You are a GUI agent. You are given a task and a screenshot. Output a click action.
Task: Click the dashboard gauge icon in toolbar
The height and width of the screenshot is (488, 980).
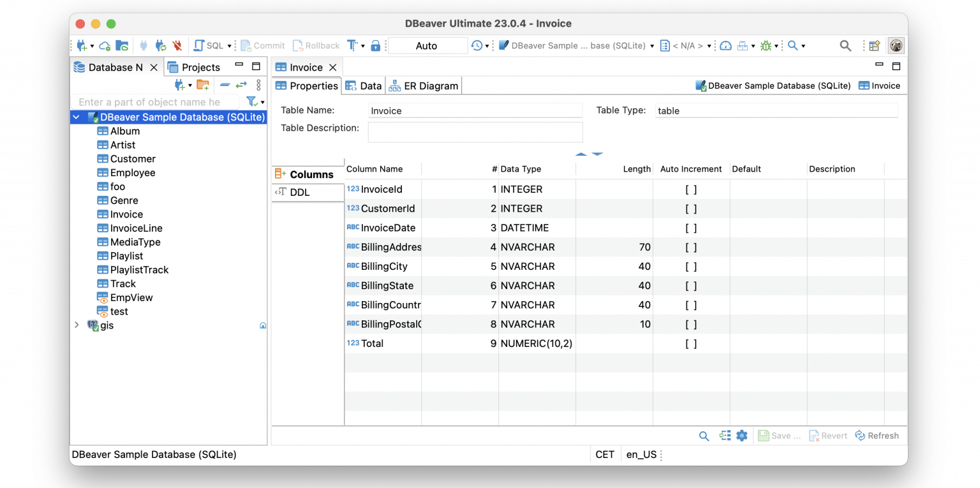coord(725,45)
